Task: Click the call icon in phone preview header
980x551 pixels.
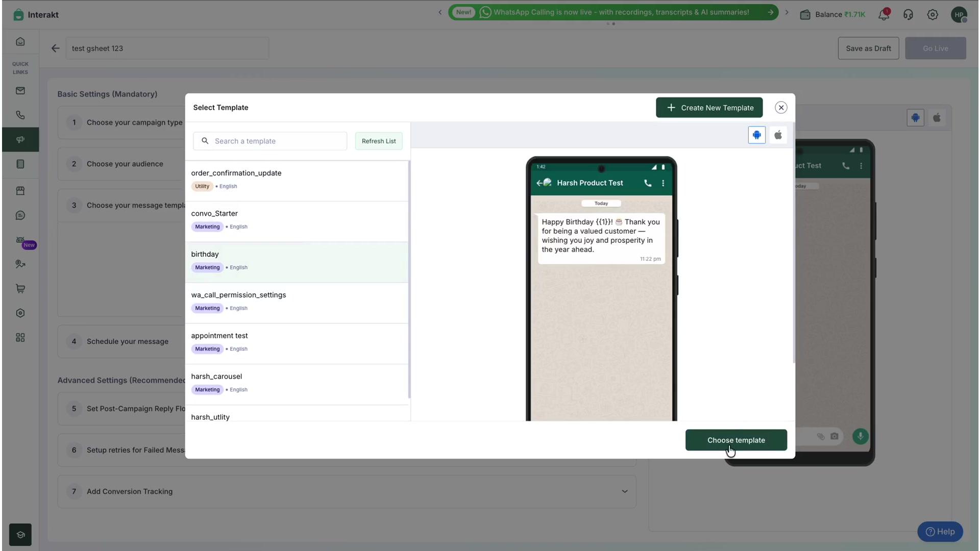Action: click(x=648, y=183)
